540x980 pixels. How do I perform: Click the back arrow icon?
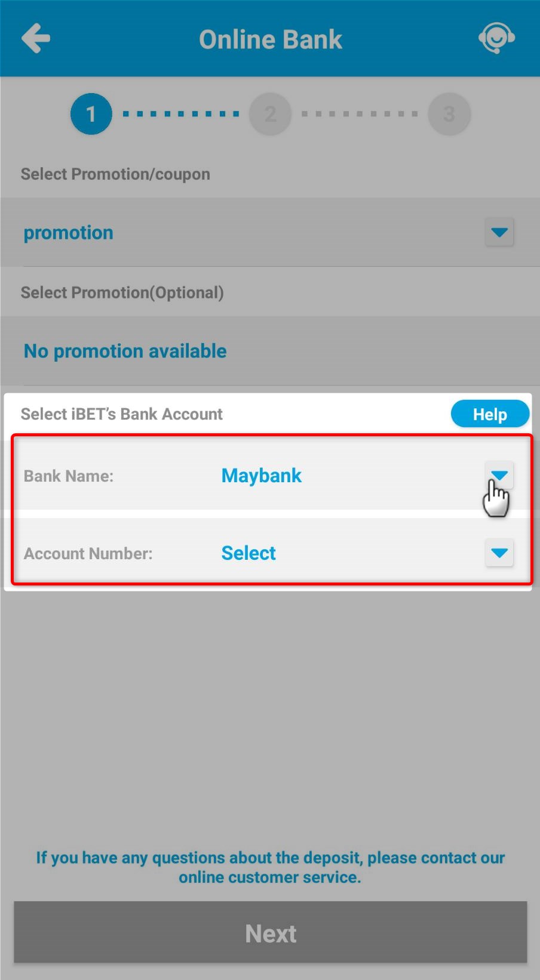pos(35,38)
